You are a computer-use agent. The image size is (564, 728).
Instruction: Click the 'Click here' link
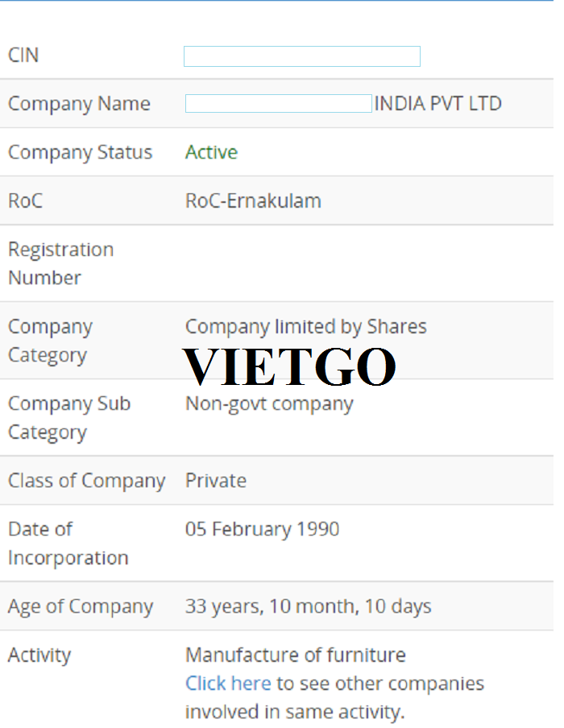pos(228,684)
